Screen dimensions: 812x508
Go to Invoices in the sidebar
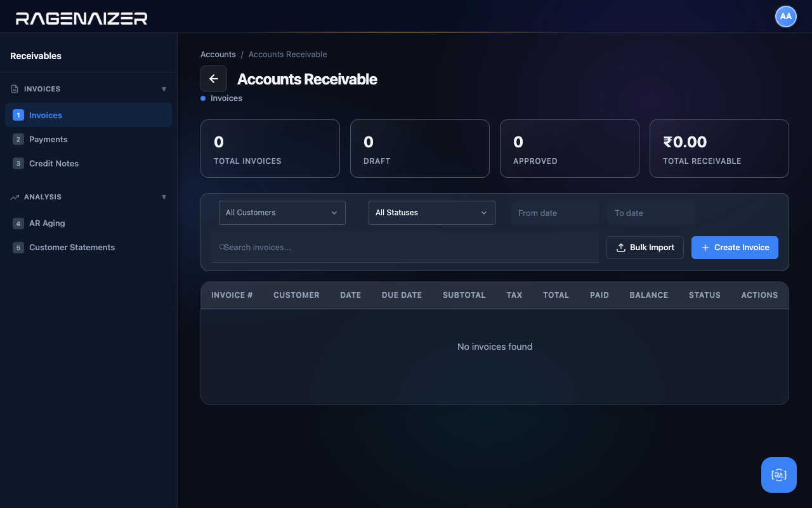(x=88, y=115)
